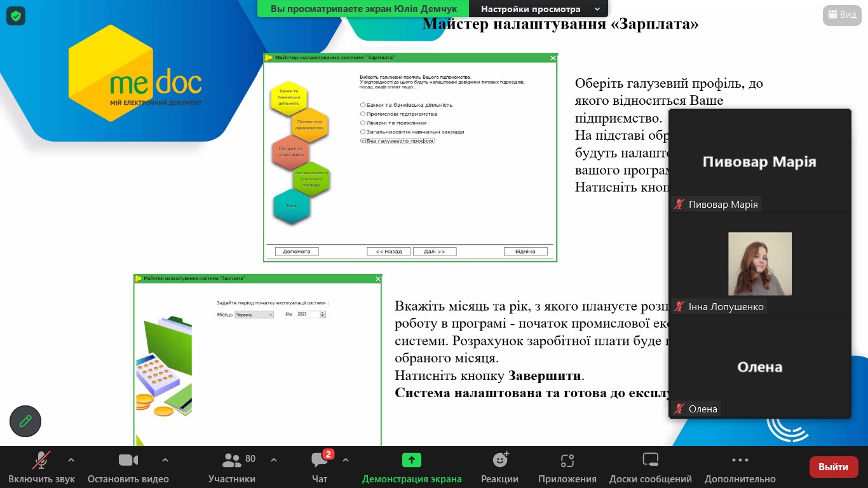Expand audio options arrow next to microphone

pyautogui.click(x=71, y=459)
